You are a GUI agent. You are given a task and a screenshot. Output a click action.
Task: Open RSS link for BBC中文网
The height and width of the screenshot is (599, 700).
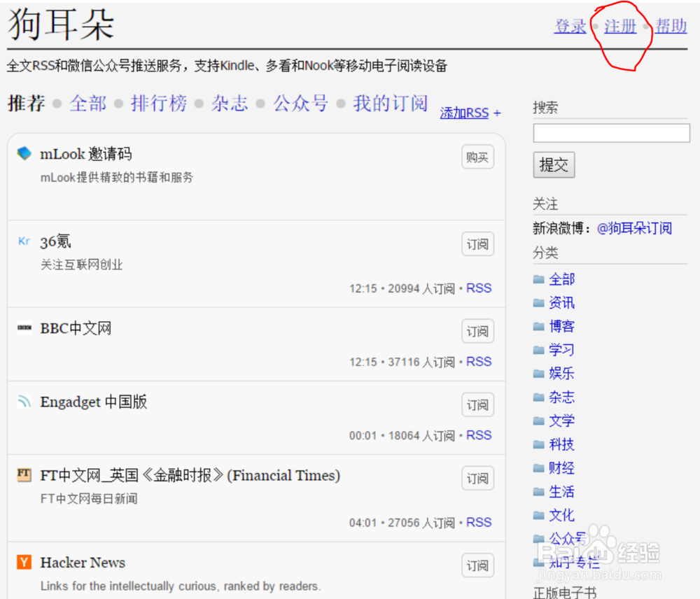479,362
